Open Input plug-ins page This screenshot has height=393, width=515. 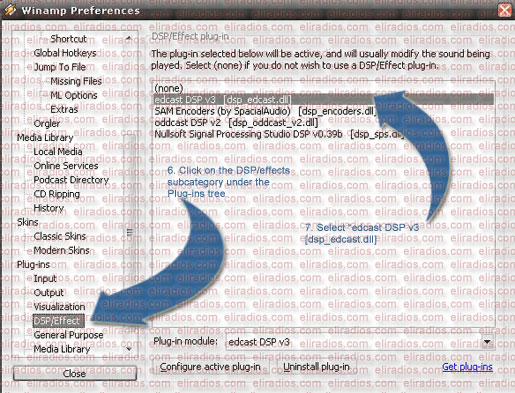45,279
